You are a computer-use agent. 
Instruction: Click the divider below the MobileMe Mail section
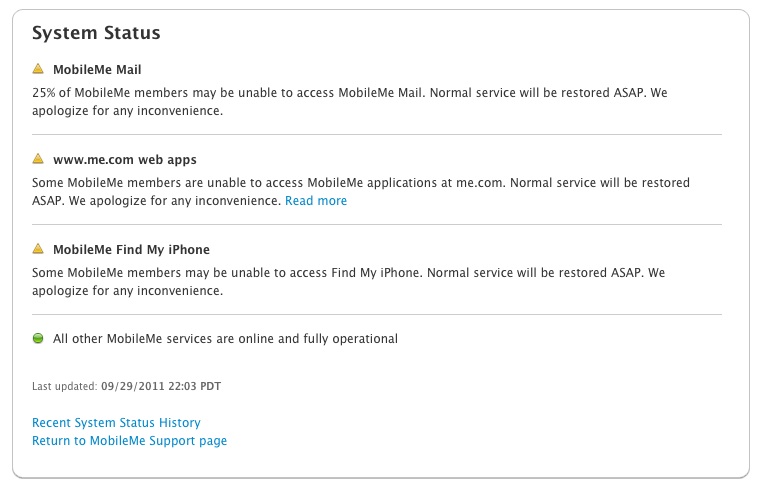click(x=376, y=134)
